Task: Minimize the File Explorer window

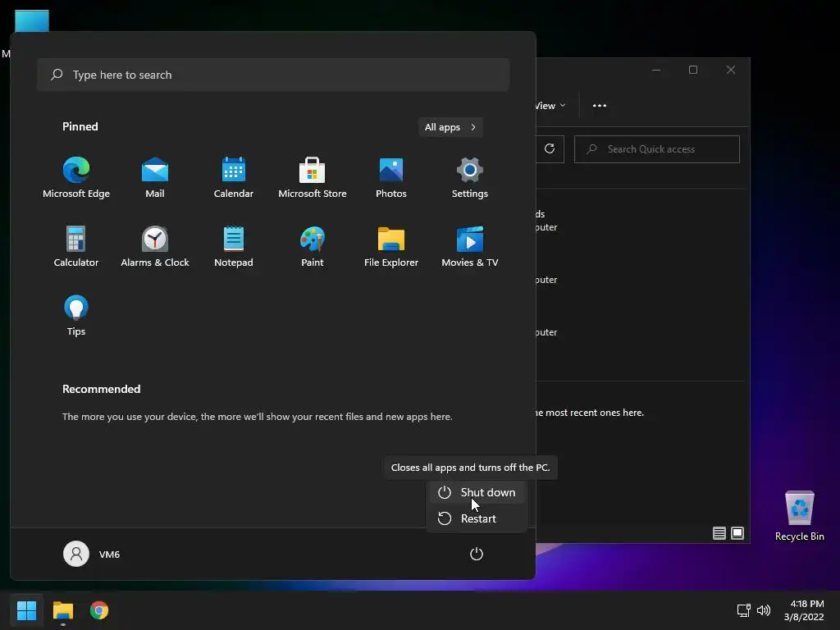Action: (655, 71)
